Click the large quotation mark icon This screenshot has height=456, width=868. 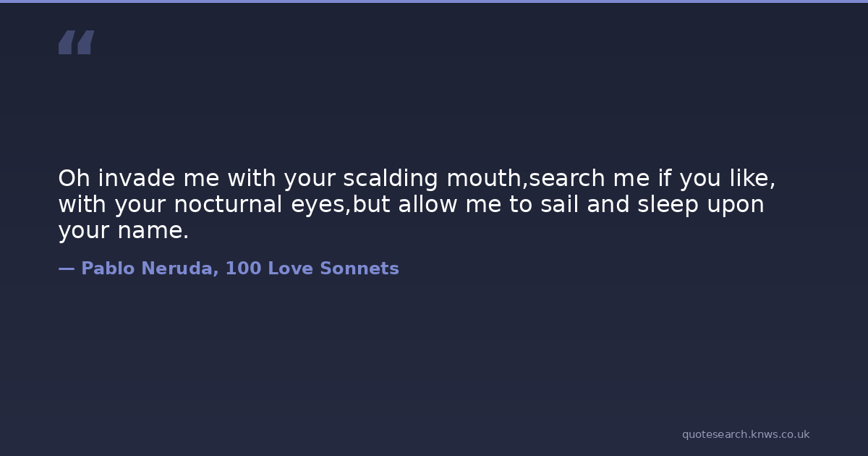coord(76,43)
